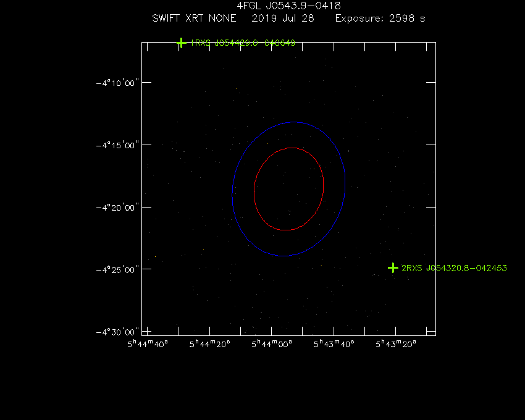
Task: Click the right ascension label 5h44m20s
Action: point(210,344)
